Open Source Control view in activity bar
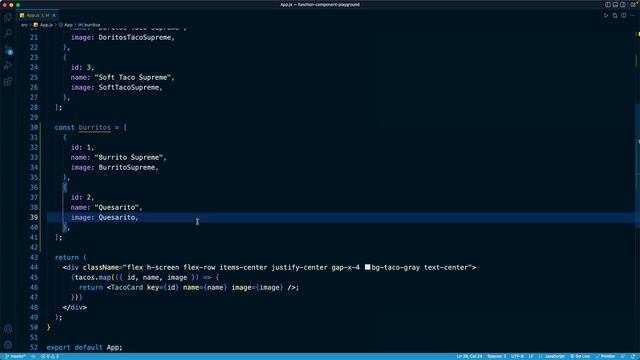Screen dimensions: 640x360 coord(8,50)
